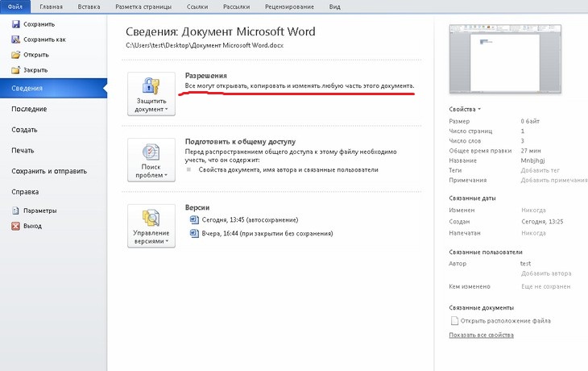Screen dimensions: 588x371
Task: Open the Файл tab
Action: point(15,6)
